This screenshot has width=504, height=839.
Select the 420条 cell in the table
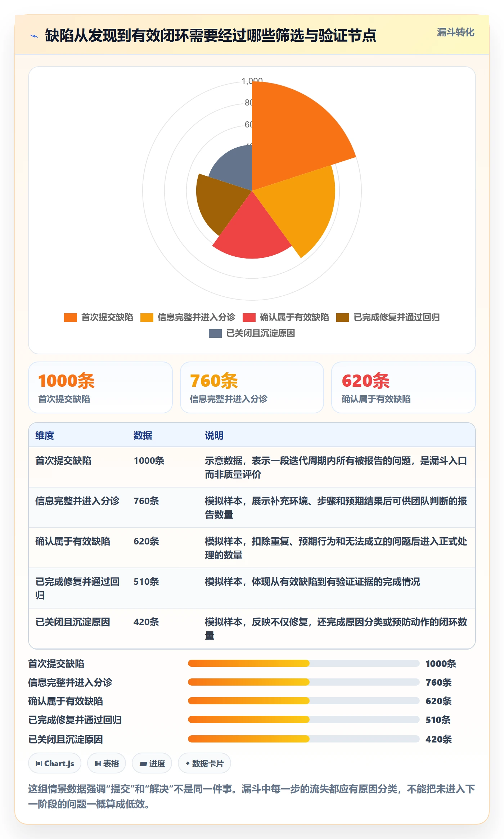146,622
